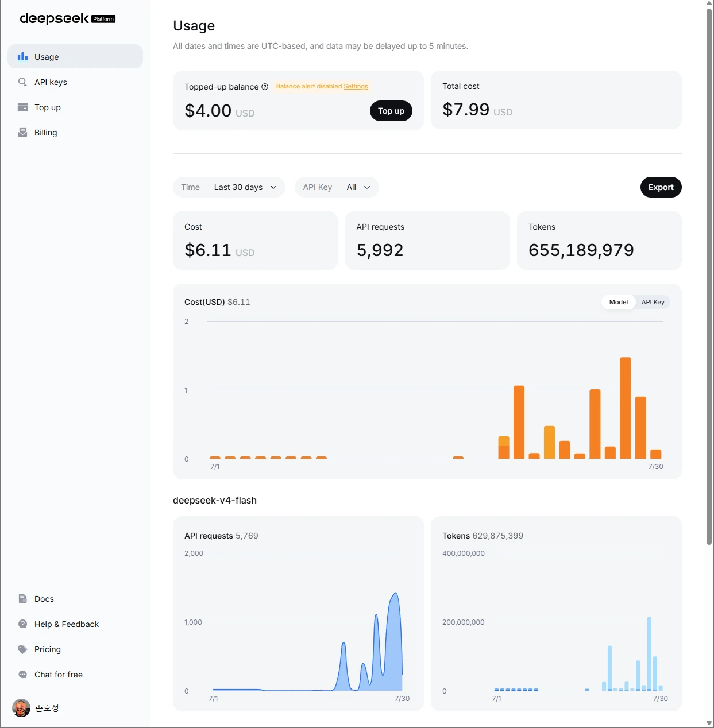Click the Help & Feedback question icon
Screen dimensions: 714x728
[22, 624]
